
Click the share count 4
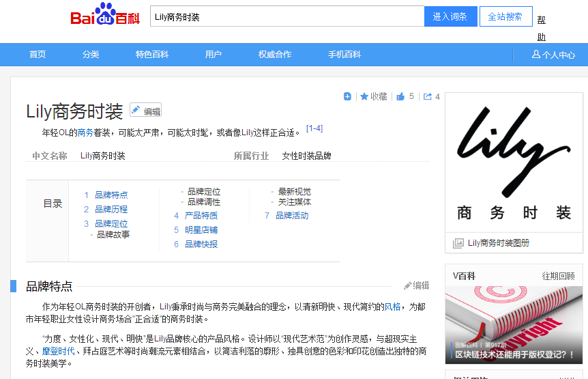point(437,97)
